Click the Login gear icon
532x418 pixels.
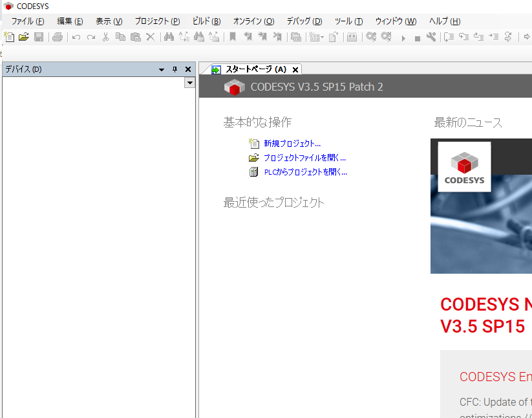(x=371, y=37)
